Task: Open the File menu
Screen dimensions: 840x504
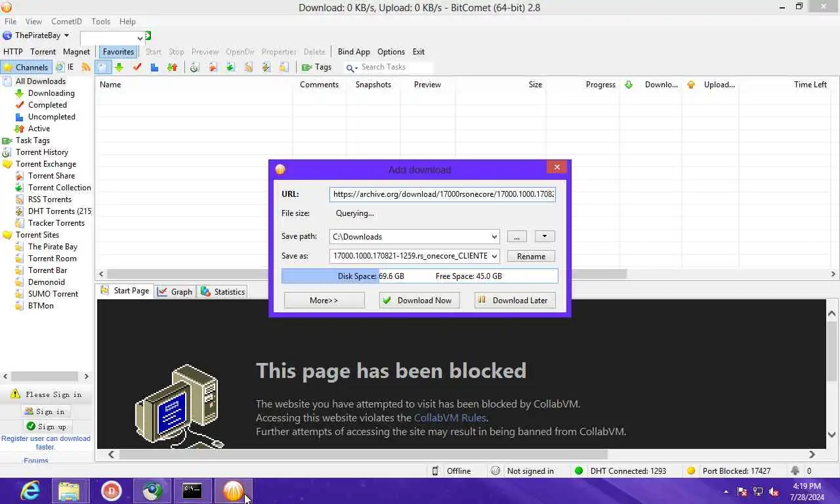Action: pyautogui.click(x=10, y=22)
